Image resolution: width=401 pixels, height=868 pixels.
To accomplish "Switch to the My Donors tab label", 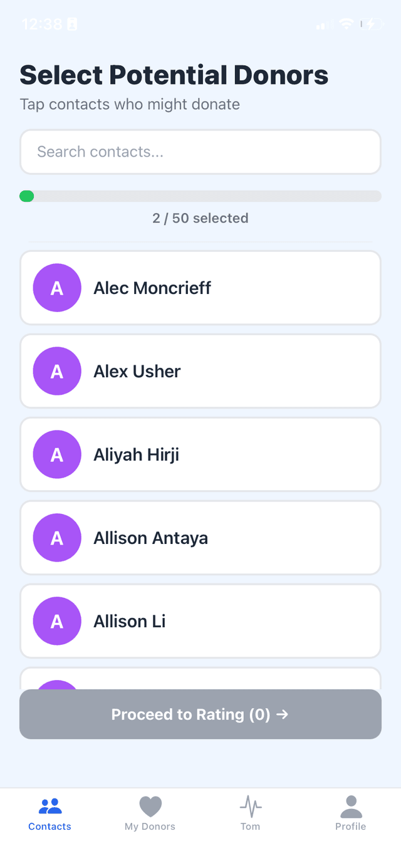I will point(150,827).
